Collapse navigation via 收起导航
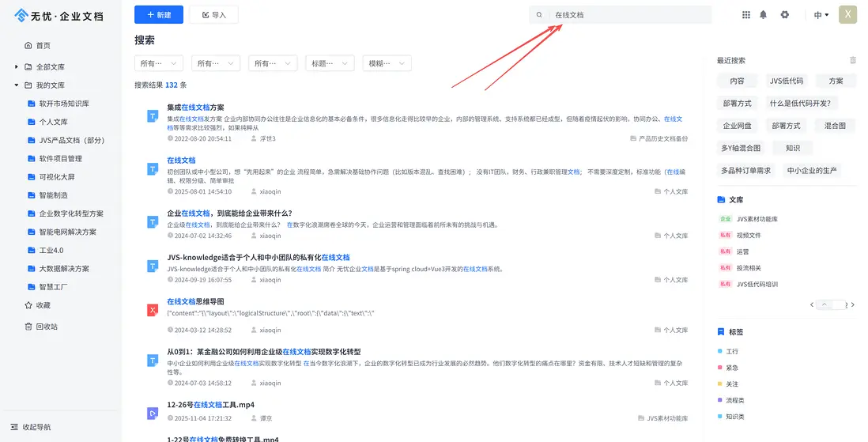The image size is (868, 442). coord(31,427)
